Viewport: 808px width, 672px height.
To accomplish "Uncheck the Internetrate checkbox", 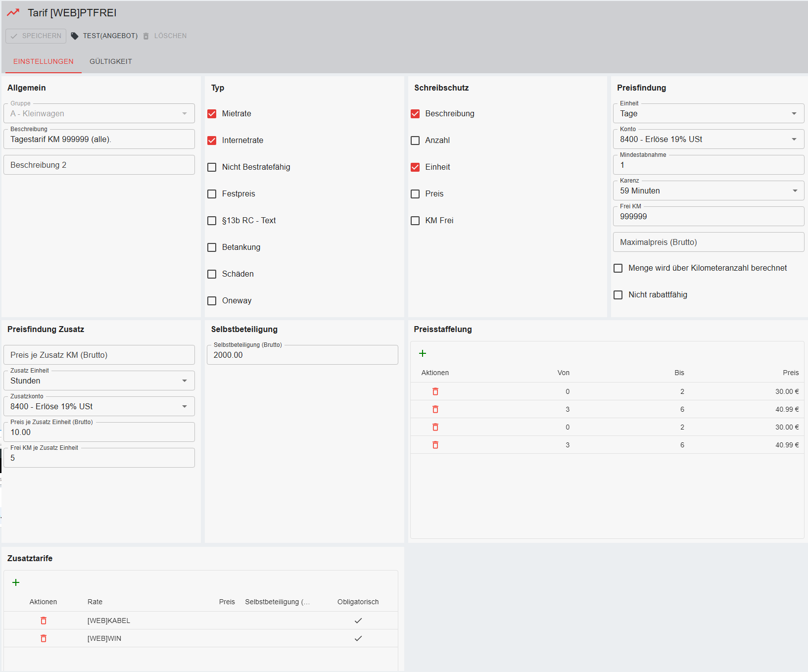I will click(212, 141).
